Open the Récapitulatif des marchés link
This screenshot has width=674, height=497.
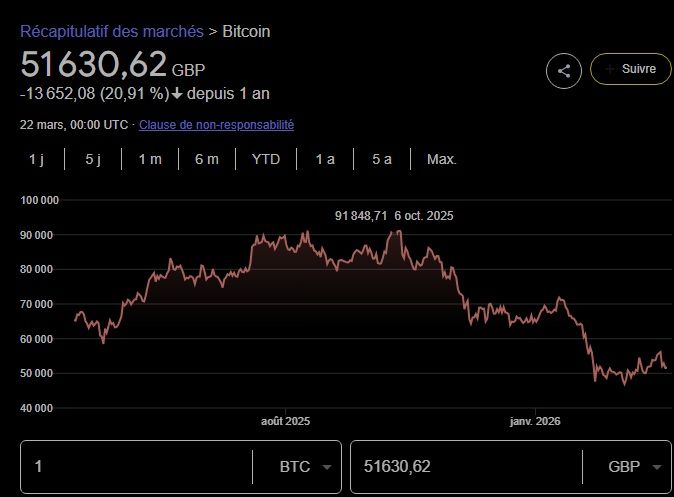tap(110, 31)
